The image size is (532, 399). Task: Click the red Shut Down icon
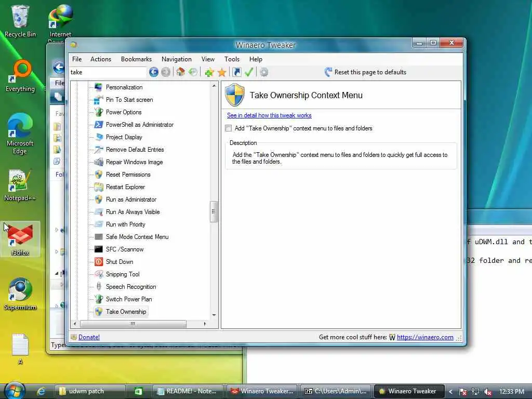(98, 262)
